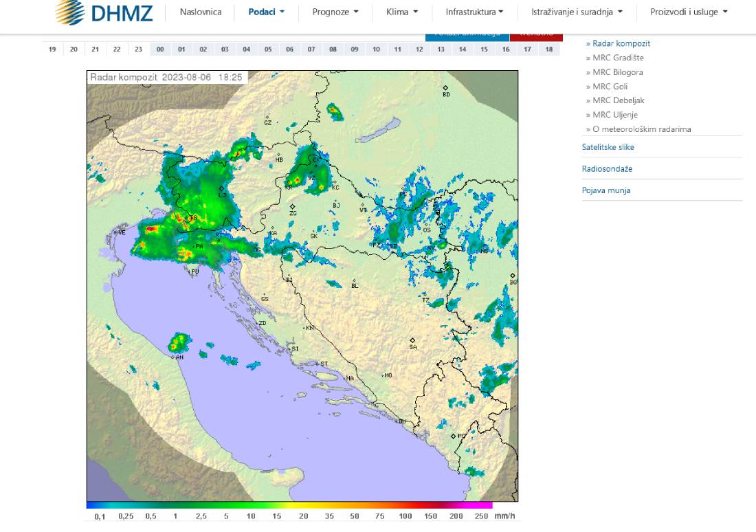Pick hour 05 on the radar timeline

tap(268, 49)
